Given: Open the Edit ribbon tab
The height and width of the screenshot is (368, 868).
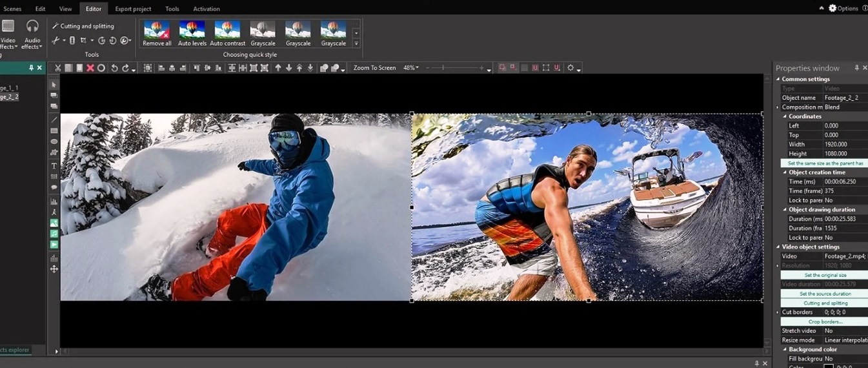Looking at the screenshot, I should (x=40, y=8).
